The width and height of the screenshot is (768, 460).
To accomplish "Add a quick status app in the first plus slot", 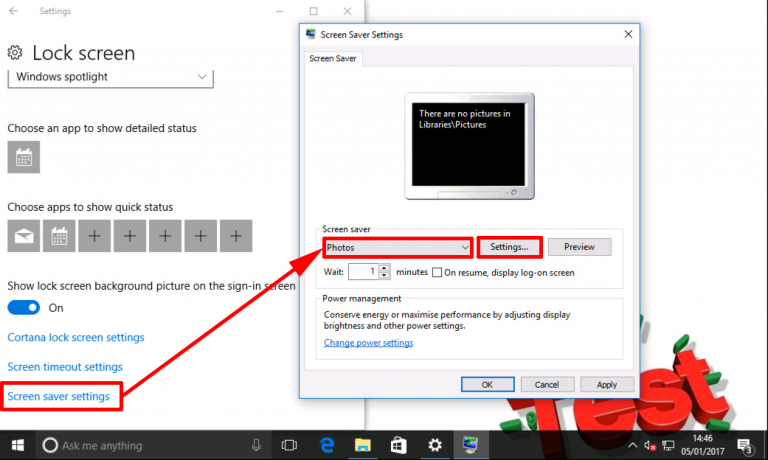I will pos(95,236).
